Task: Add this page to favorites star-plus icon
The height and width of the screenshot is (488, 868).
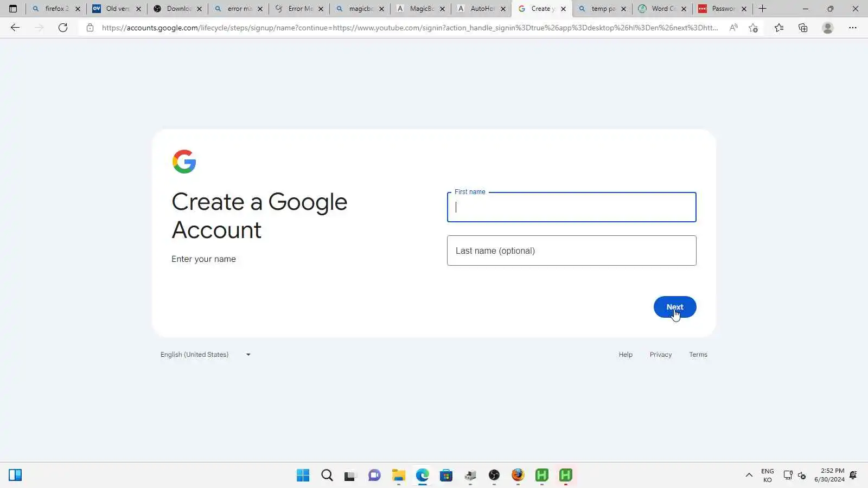Action: tap(753, 28)
